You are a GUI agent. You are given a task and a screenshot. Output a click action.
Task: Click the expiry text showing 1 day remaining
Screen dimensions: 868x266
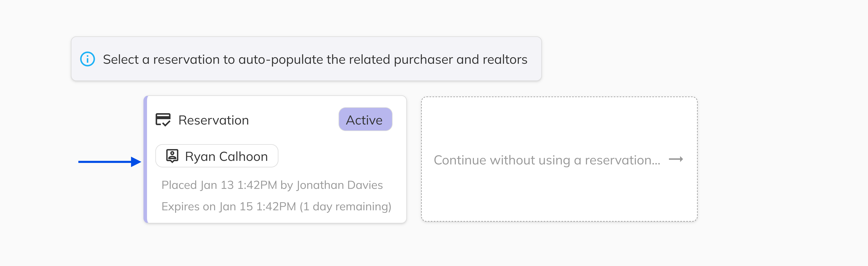tap(277, 206)
